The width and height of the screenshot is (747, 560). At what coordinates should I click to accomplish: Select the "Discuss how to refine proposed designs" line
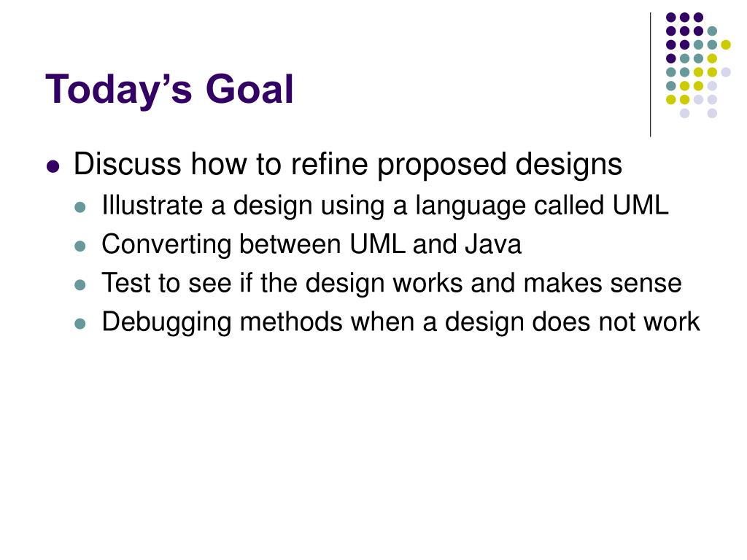(348, 165)
